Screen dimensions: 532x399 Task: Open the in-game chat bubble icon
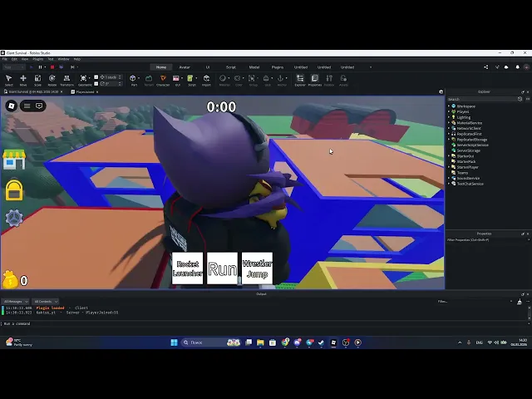(39, 106)
